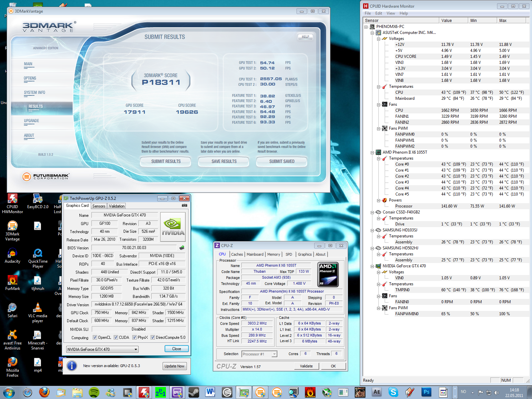Click the Validate button in CPU-Z
The height and width of the screenshot is (399, 532).
click(307, 366)
